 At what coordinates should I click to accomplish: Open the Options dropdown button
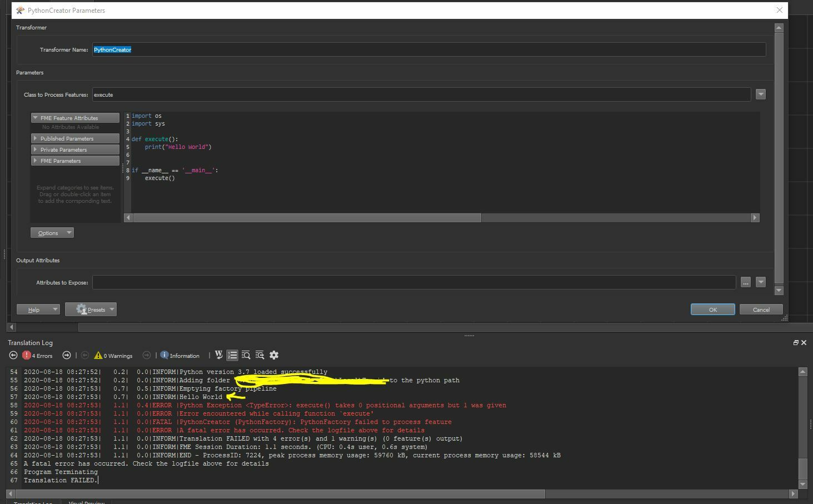52,233
